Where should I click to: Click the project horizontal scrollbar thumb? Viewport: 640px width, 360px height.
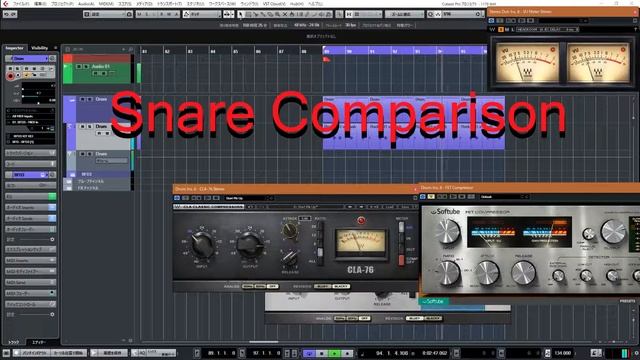point(264,342)
